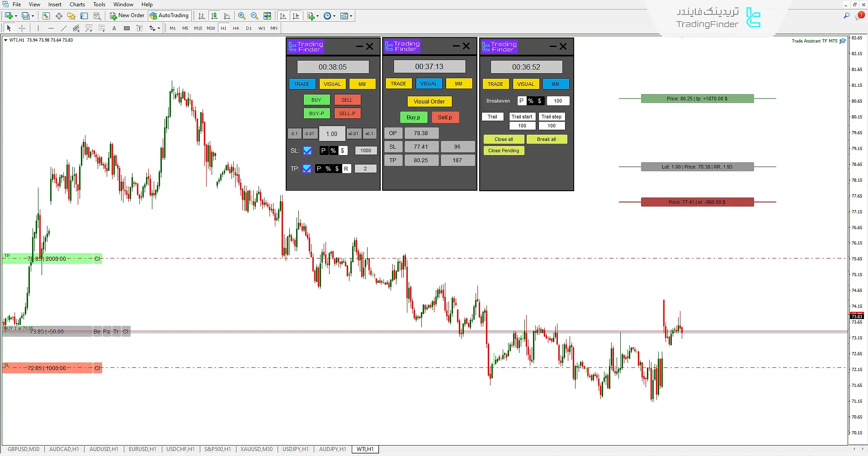The width and height of the screenshot is (868, 456).
Task: Toggle AutoTrading on or off
Action: click(169, 15)
